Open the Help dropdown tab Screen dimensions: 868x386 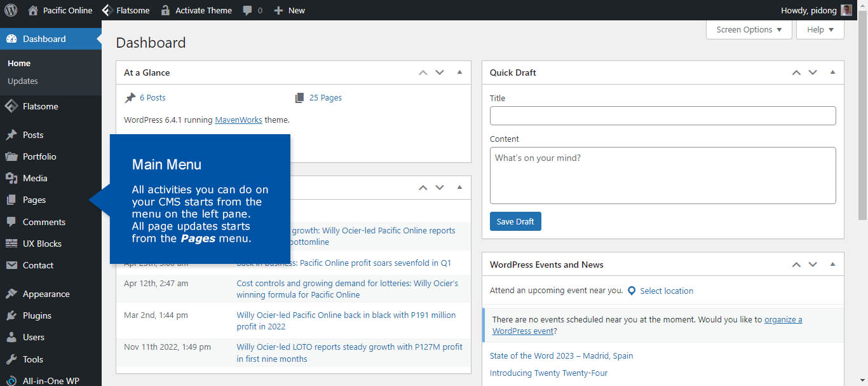(820, 30)
